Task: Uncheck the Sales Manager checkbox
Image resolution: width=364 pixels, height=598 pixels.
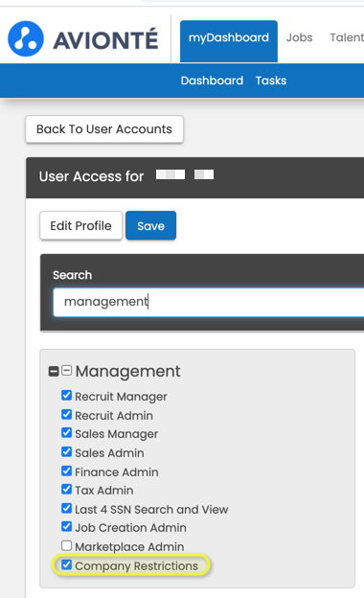Action: point(66,432)
